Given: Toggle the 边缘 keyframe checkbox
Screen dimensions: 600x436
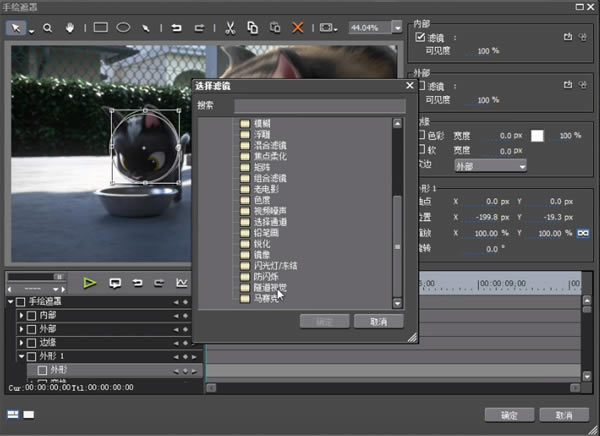Looking at the screenshot, I should click(32, 343).
